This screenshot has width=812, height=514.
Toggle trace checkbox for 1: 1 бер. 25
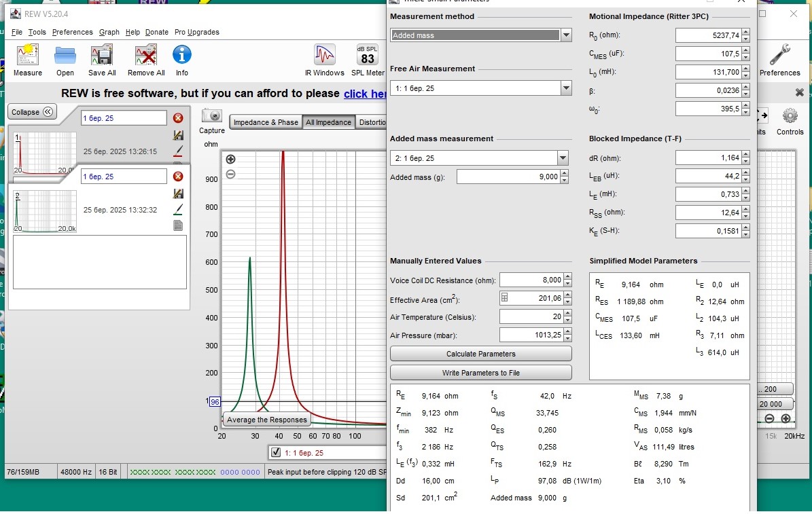click(276, 452)
